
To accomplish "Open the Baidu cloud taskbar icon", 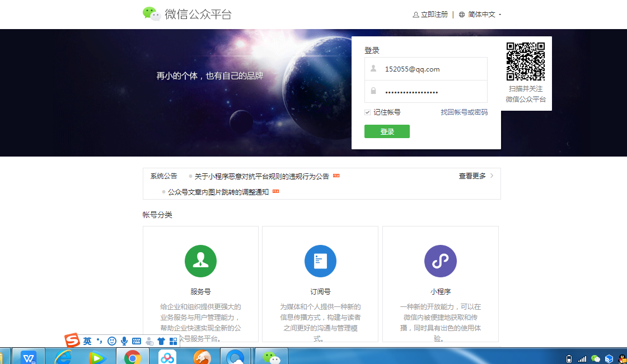I will pos(167,356).
